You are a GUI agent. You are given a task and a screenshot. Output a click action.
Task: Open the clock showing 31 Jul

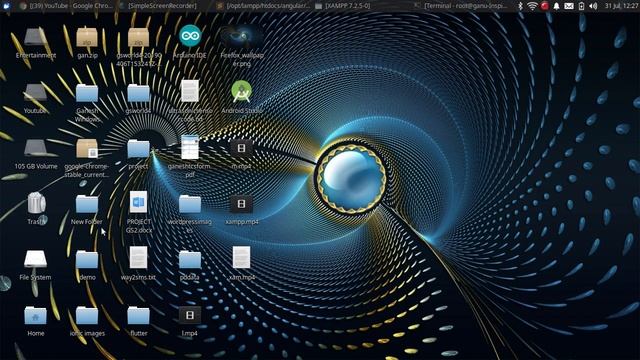coord(622,6)
